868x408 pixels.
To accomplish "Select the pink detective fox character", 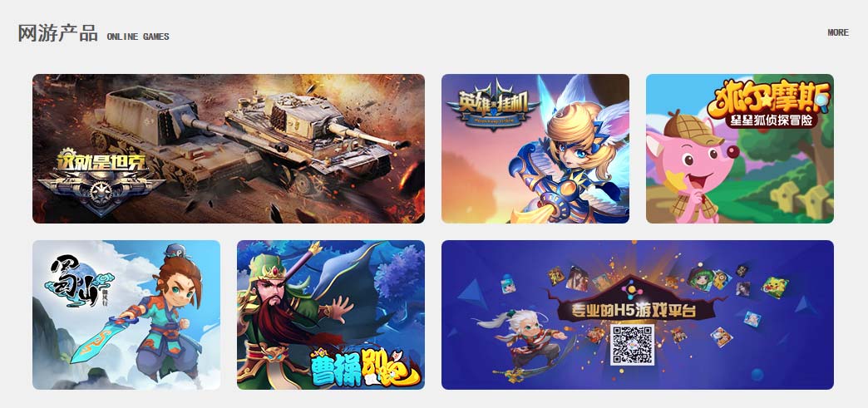I will (692, 168).
